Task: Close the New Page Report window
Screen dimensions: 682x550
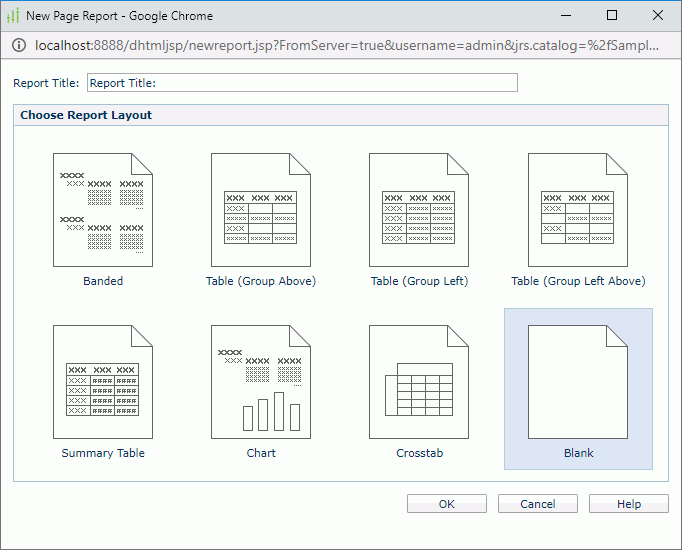Action: (658, 15)
